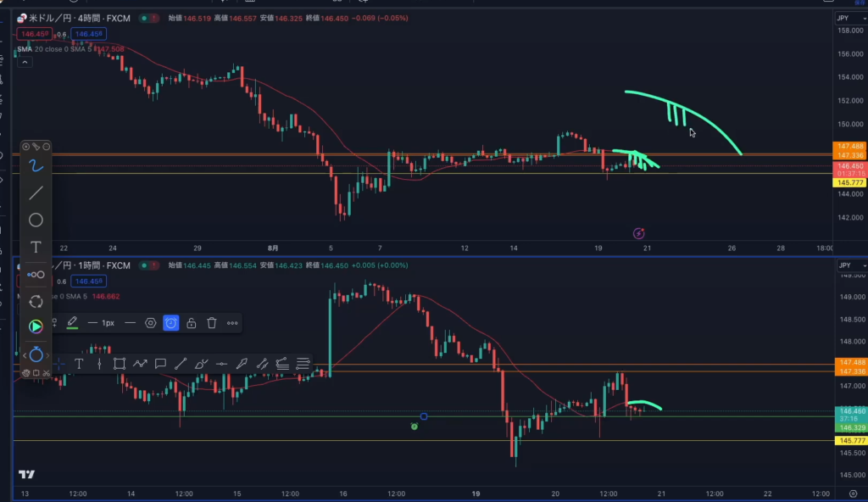This screenshot has height=502, width=868.
Task: Select the callout speech bubble tool
Action: point(160,364)
